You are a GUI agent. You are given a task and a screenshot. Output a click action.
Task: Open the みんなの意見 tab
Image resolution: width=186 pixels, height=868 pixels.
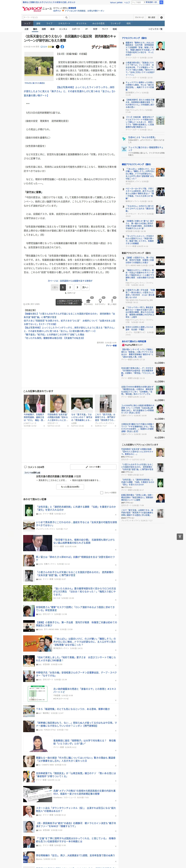click(x=99, y=24)
